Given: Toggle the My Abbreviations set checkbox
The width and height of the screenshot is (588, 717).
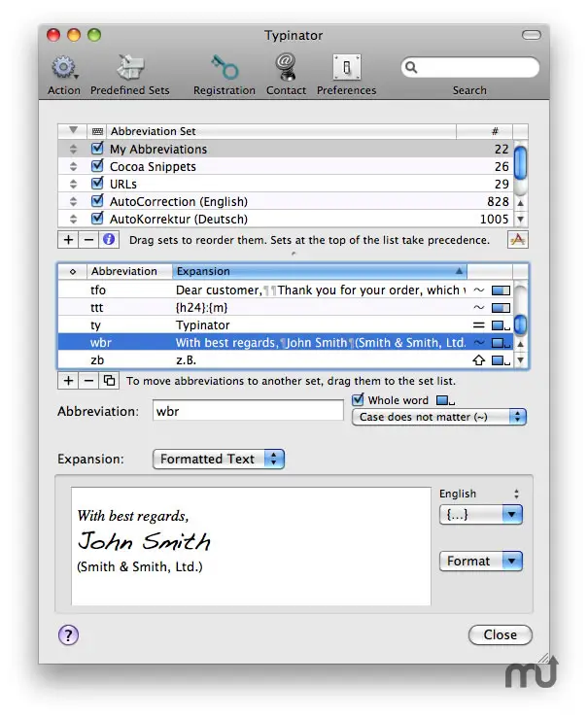Looking at the screenshot, I should [97, 148].
